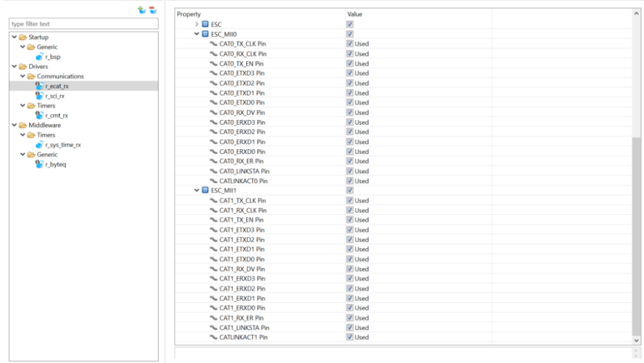Collapse the ESC_MII0 property group
The width and height of the screenshot is (644, 363).
[x=197, y=34]
